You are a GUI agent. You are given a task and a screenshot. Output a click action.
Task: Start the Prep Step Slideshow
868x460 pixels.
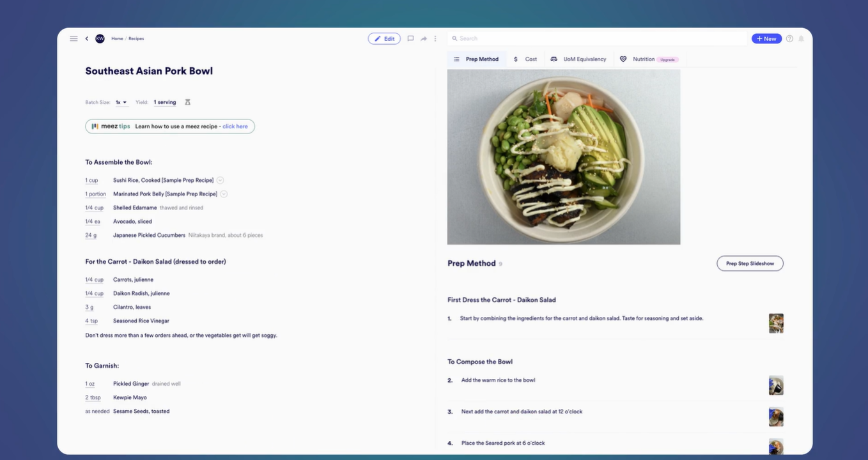750,263
